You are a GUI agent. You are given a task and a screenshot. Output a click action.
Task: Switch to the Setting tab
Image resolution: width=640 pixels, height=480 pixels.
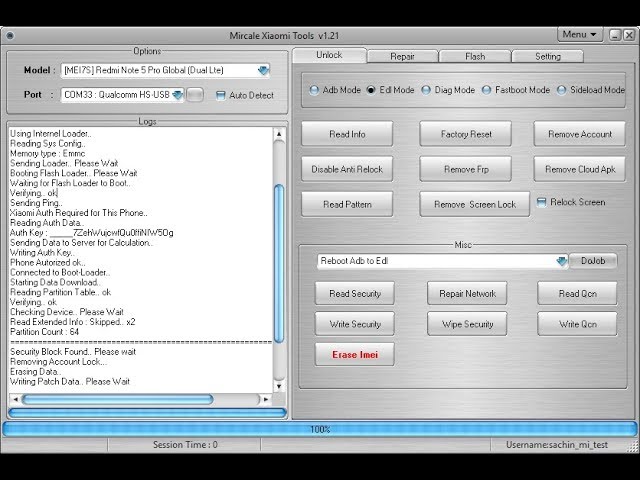548,56
